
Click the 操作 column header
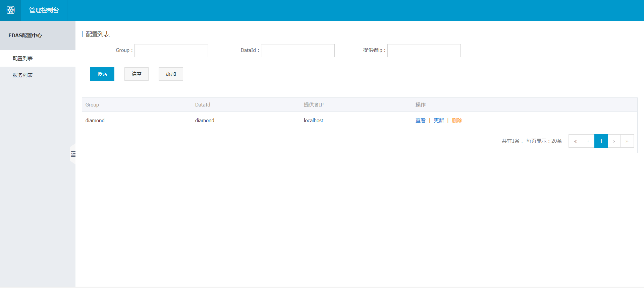click(x=420, y=105)
